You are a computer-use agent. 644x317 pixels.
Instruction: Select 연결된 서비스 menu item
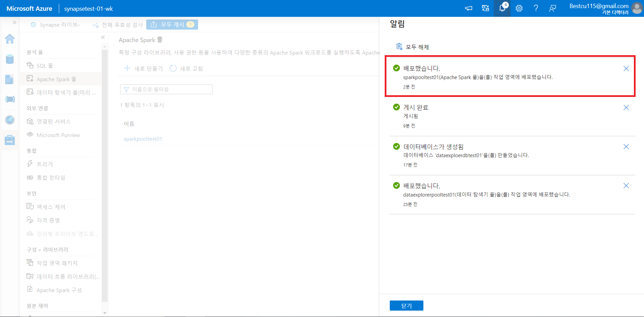pyautogui.click(x=61, y=121)
